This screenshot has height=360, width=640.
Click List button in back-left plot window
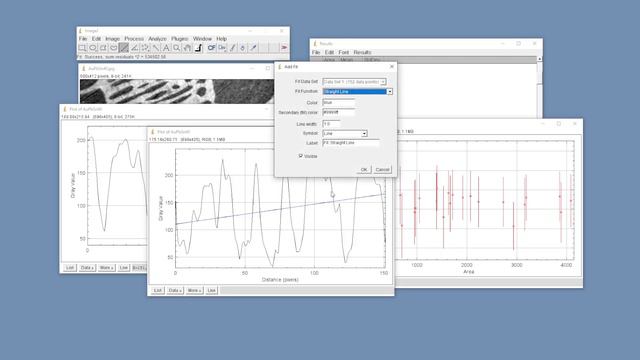coord(70,268)
